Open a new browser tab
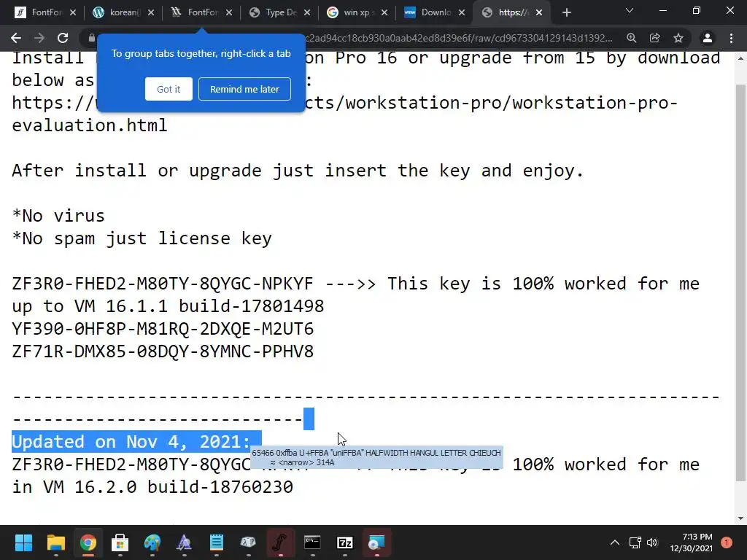Screen dimensions: 747x560 pyautogui.click(x=566, y=13)
